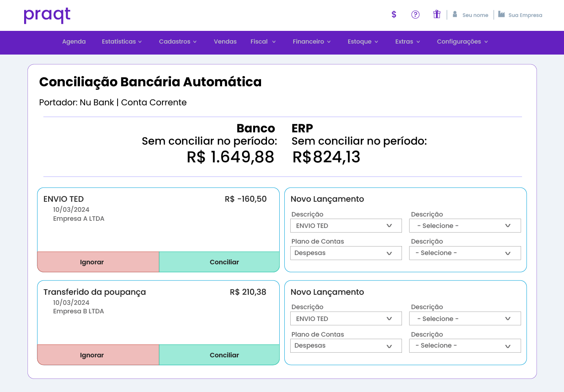This screenshot has height=392, width=564.
Task: Conciliar the ENVIO TED transaction
Action: 219,262
